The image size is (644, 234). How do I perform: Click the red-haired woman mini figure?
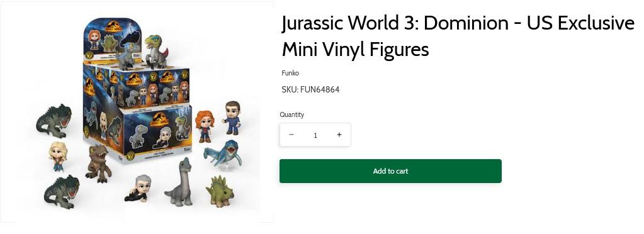click(x=204, y=126)
